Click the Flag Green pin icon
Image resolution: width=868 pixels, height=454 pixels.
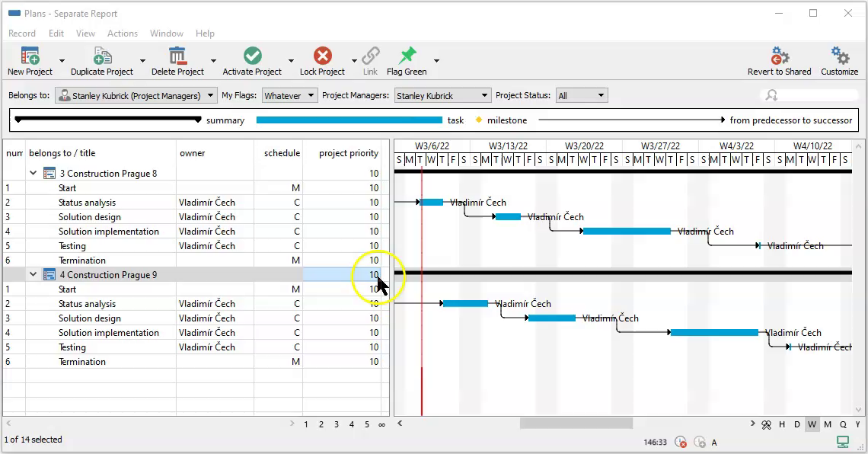[x=407, y=56]
